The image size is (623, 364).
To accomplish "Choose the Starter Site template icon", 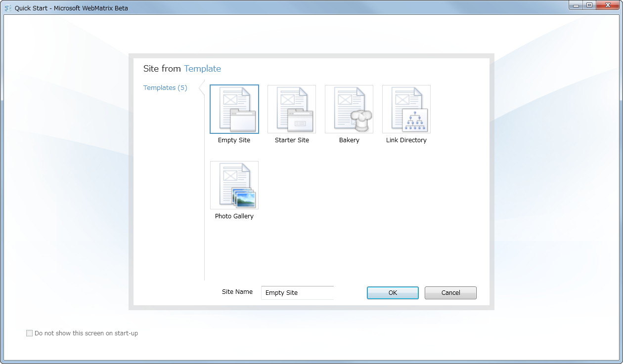I will (292, 109).
